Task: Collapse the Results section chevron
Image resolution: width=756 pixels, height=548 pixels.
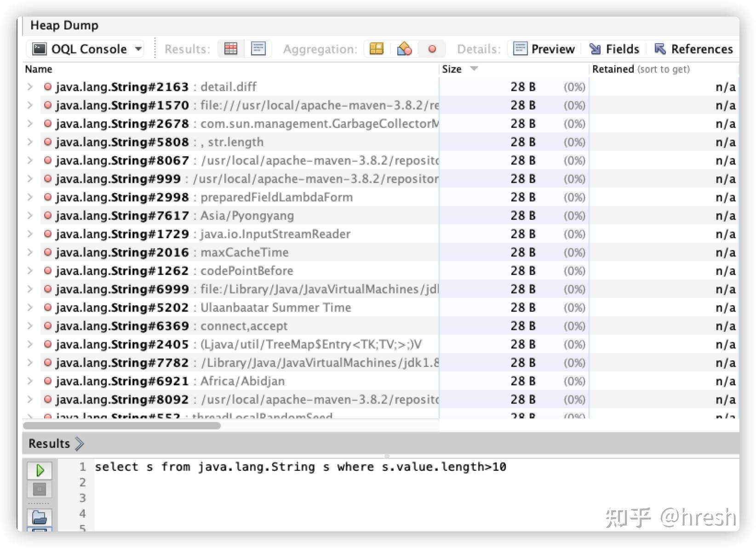Action: click(80, 443)
